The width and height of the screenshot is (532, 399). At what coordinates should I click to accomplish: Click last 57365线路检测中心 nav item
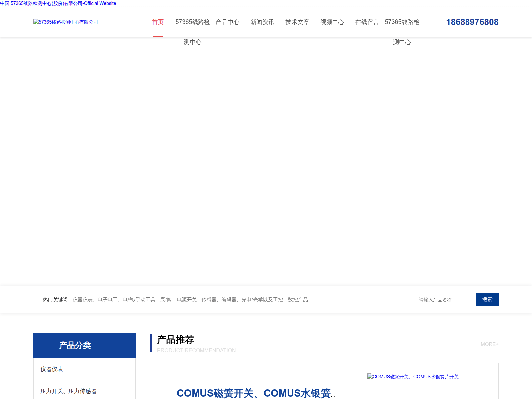(x=402, y=22)
